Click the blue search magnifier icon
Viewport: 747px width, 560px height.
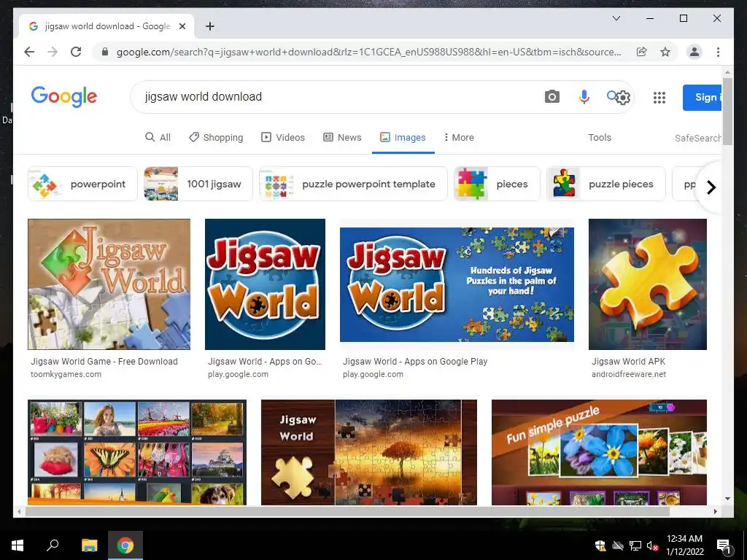(x=611, y=96)
